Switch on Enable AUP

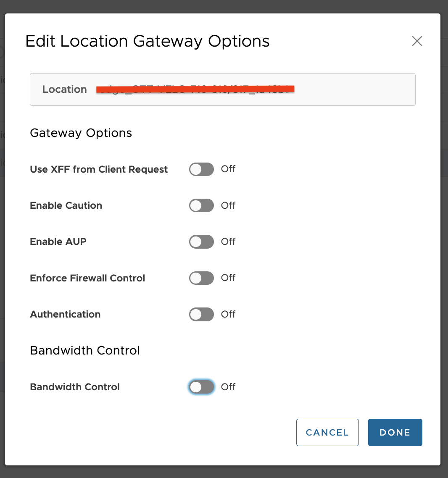[201, 242]
